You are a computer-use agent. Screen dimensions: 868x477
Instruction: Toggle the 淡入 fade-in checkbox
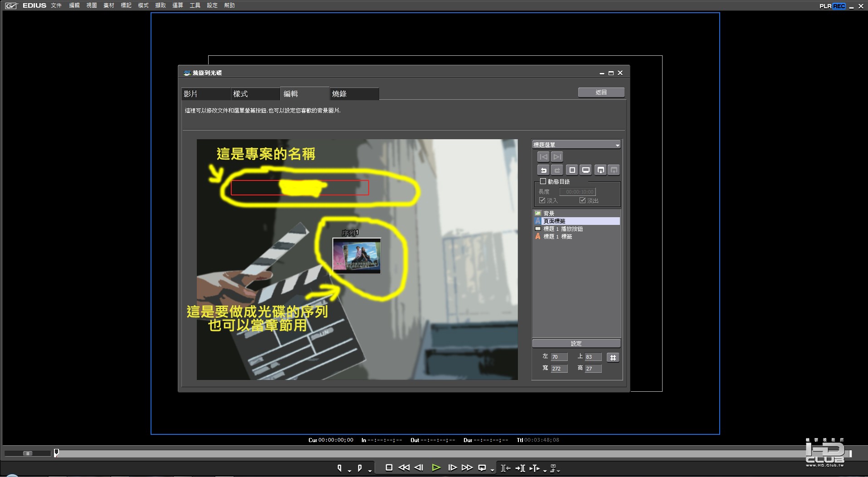point(542,200)
